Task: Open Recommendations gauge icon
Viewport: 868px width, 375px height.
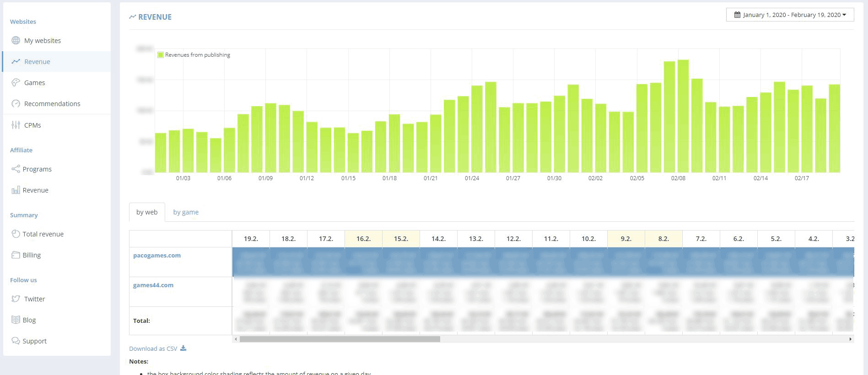Action: [x=16, y=103]
